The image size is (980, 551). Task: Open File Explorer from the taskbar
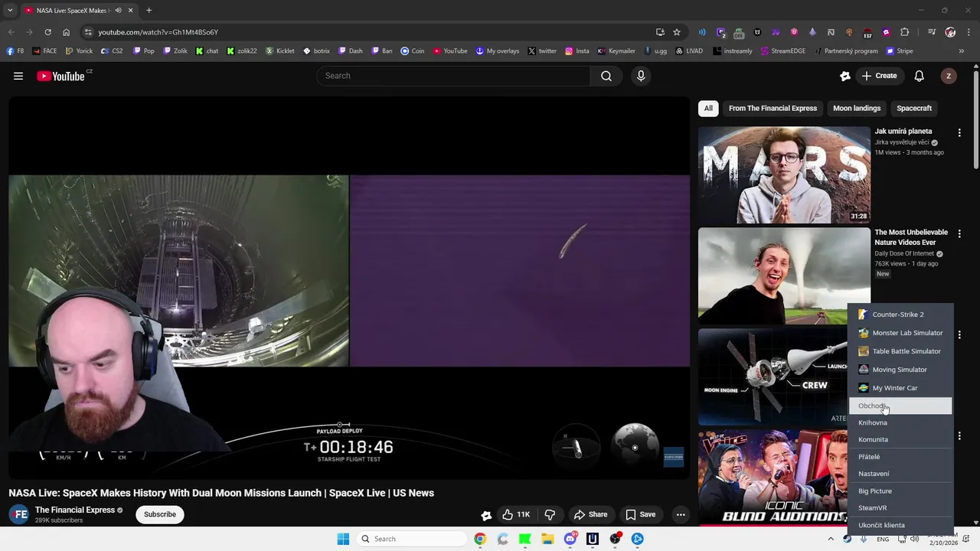[x=547, y=539]
